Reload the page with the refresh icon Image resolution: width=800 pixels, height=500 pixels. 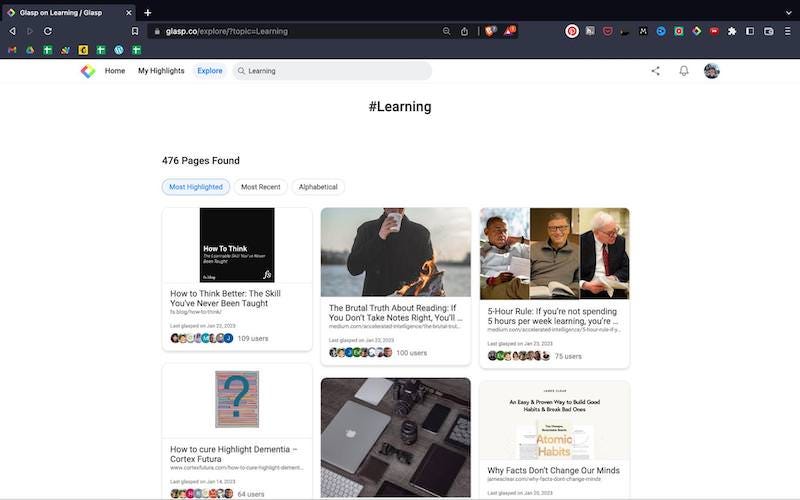tap(47, 31)
